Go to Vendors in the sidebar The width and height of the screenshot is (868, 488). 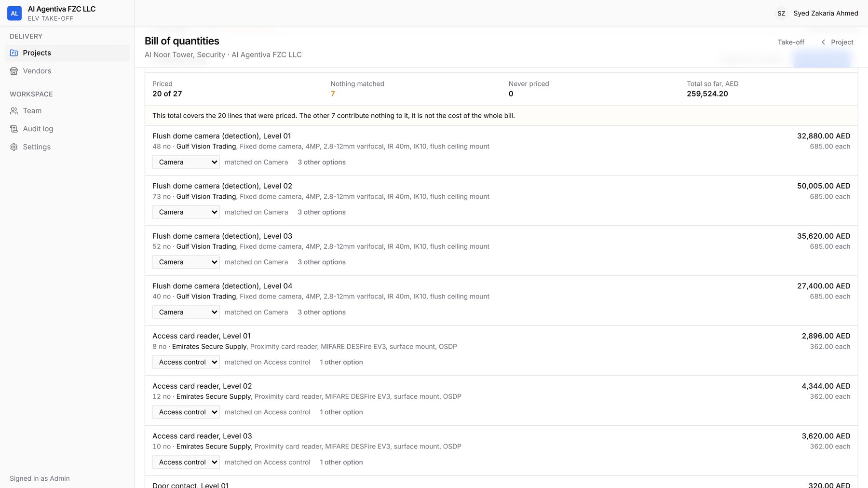coord(67,71)
